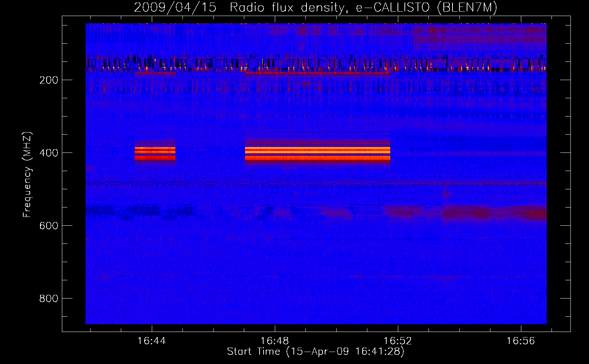The image size is (589, 364).
Task: Click the long bright emission band between 16:47 and 16:52
Action: coord(317,153)
